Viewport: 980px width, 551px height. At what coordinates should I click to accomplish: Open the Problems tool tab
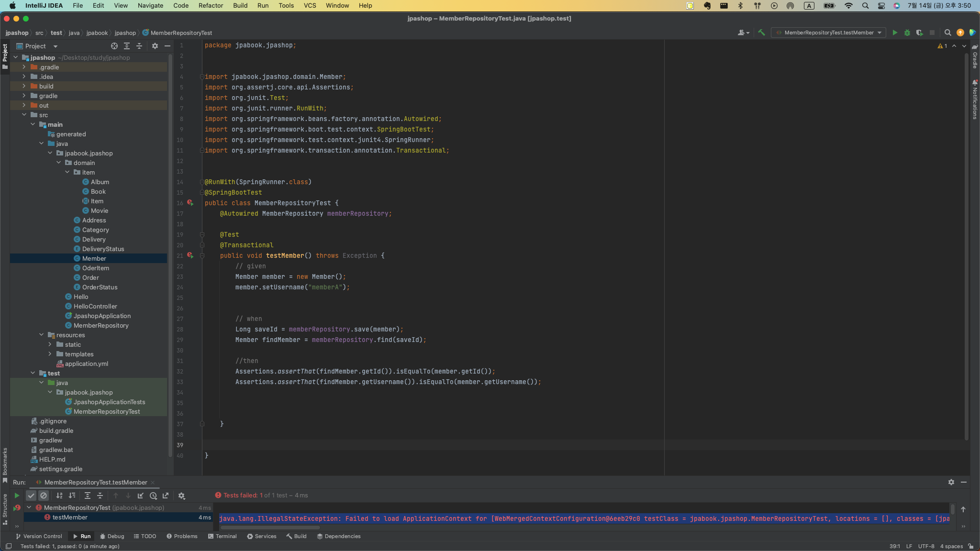pyautogui.click(x=182, y=536)
